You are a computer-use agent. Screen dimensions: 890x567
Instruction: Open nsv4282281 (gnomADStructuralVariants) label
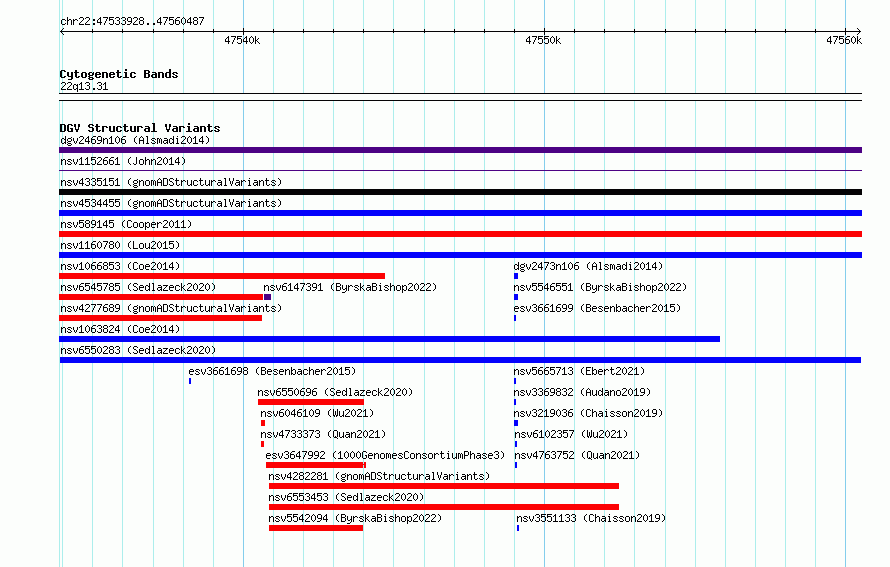(379, 476)
